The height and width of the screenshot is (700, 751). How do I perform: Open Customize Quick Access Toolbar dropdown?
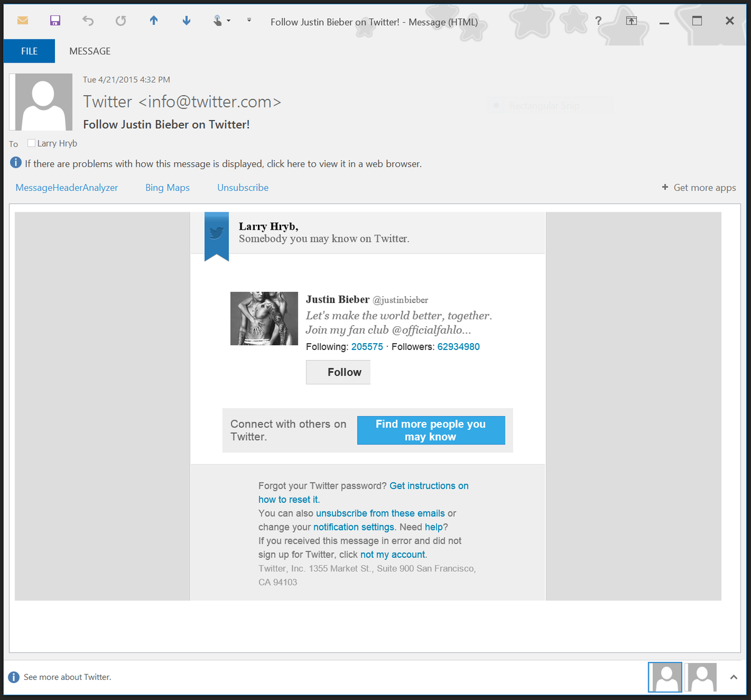249,20
